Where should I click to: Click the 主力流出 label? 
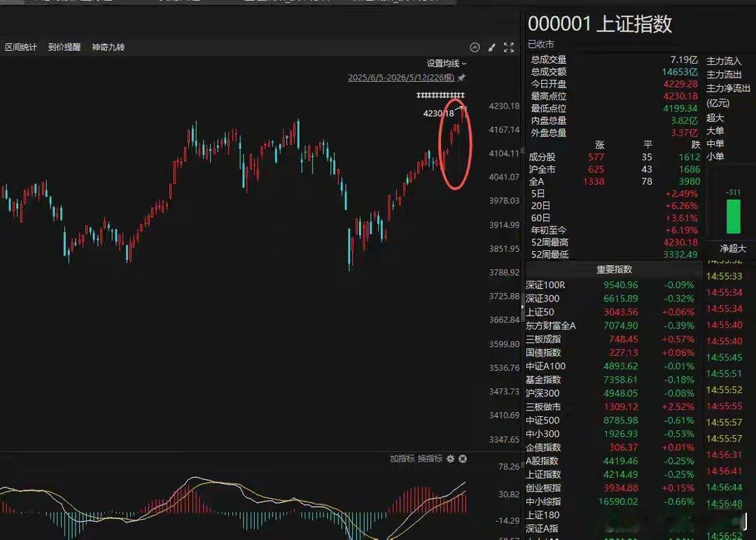[724, 75]
